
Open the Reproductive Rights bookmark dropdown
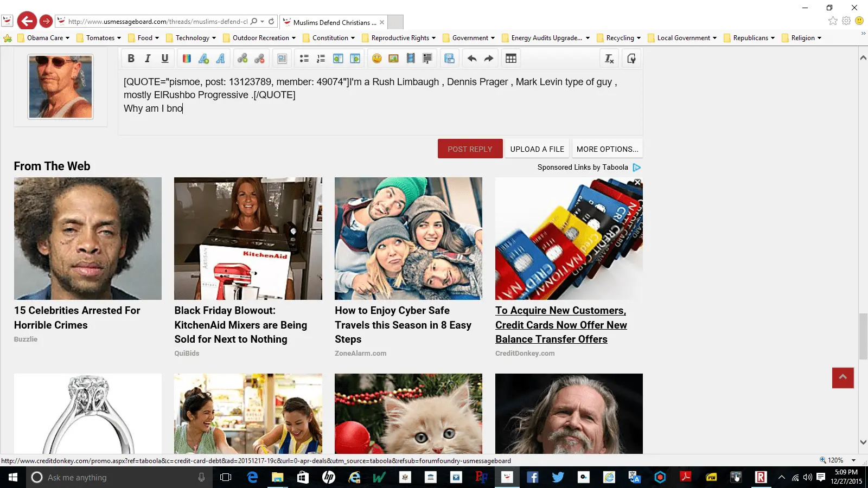[400, 38]
